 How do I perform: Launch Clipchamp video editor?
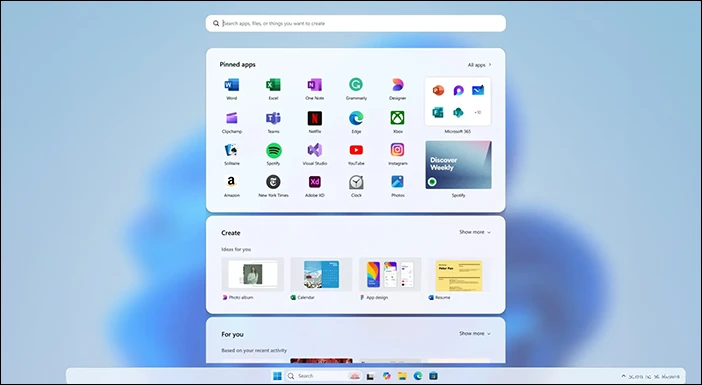pyautogui.click(x=231, y=118)
